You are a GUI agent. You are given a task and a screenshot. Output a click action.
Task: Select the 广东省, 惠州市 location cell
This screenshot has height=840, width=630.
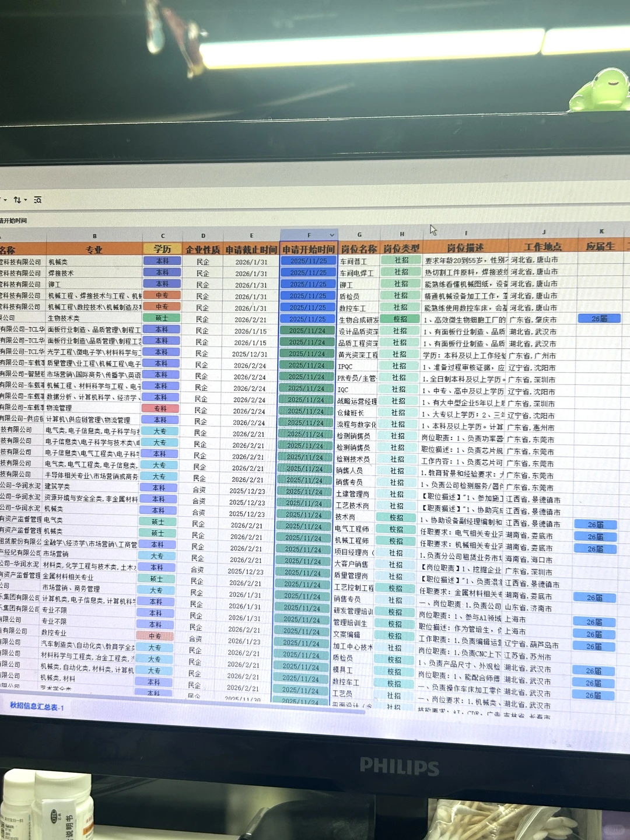541,428
